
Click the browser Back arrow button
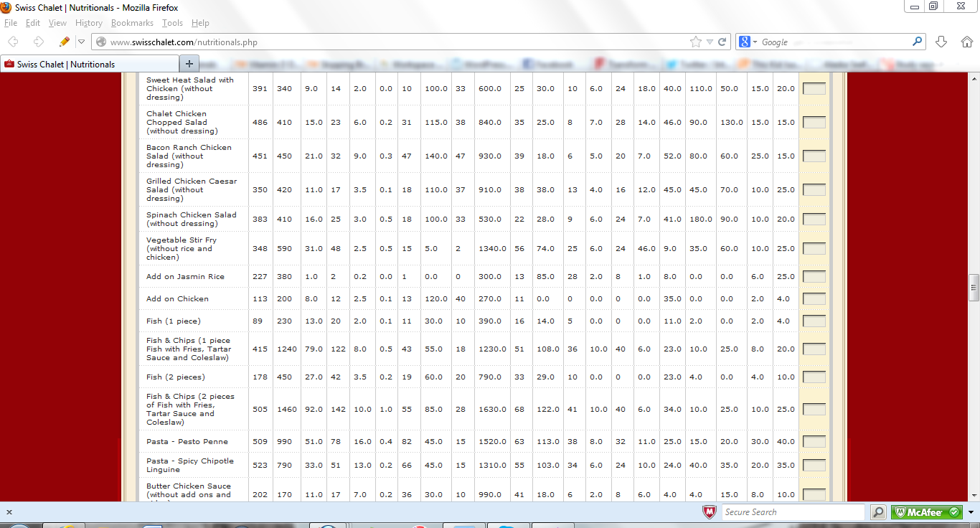tap(14, 42)
